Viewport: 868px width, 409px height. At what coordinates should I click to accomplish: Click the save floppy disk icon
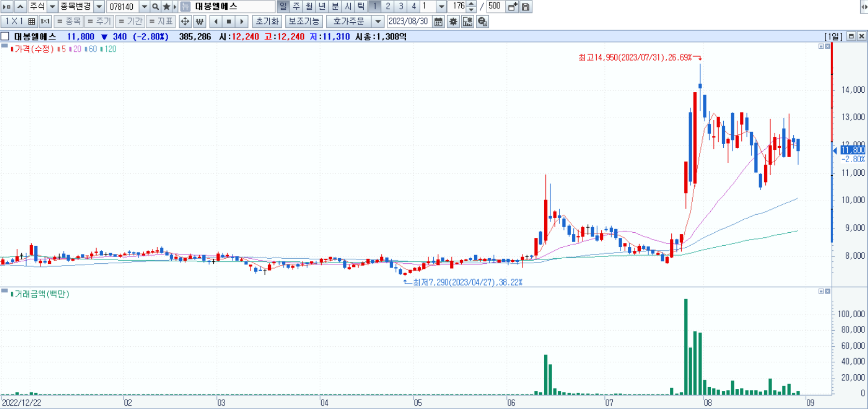(526, 7)
